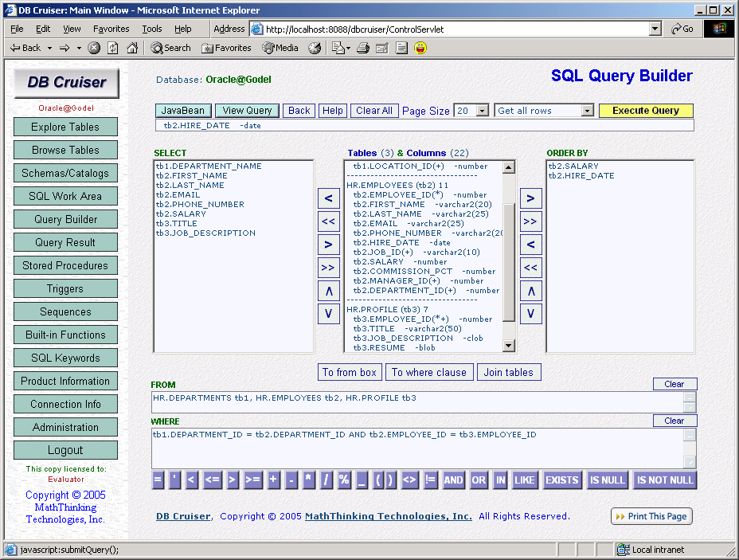Open the Favorites menu in the menu bar

(111, 29)
